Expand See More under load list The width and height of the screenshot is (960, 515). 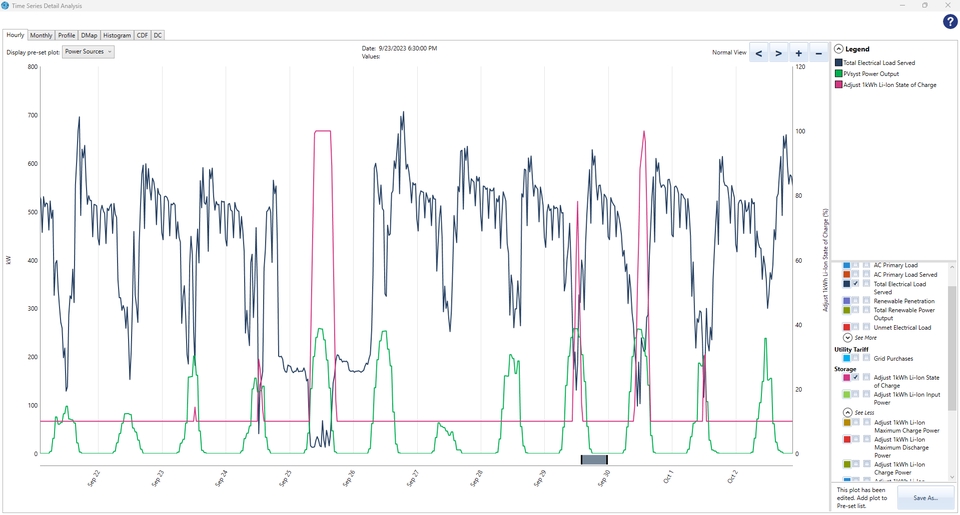860,338
